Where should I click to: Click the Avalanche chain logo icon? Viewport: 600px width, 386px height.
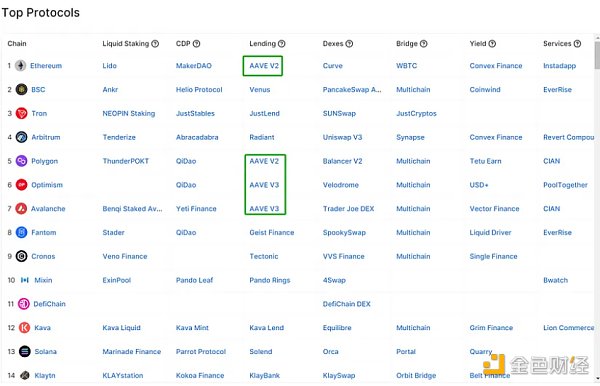pos(21,208)
